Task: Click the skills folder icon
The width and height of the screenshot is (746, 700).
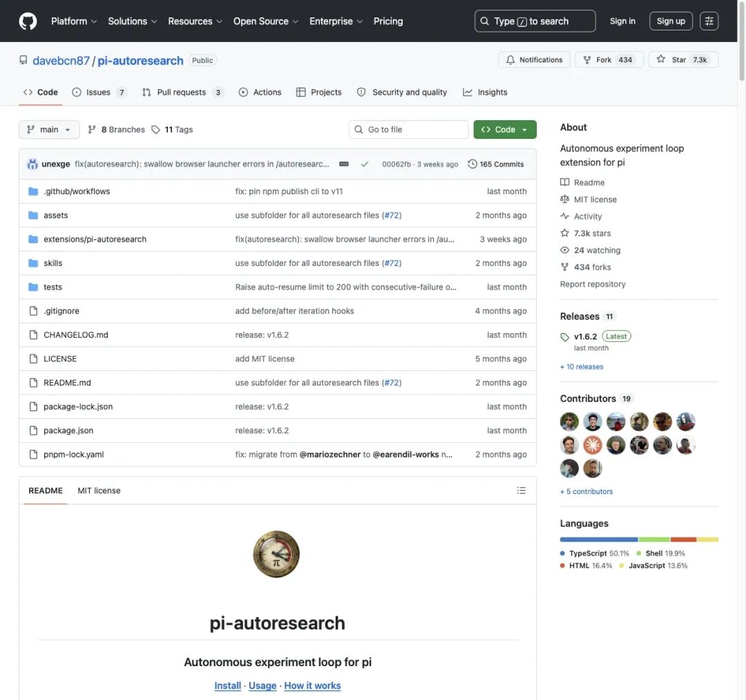Action: [33, 263]
